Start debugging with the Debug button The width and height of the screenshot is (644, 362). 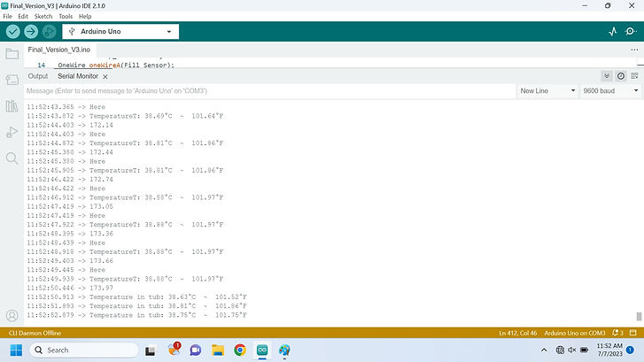pos(49,32)
